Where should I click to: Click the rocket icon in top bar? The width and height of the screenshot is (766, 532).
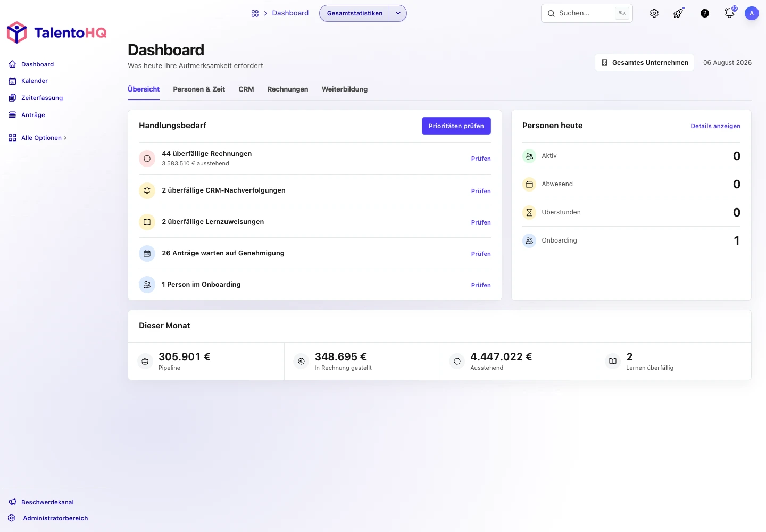tap(679, 13)
